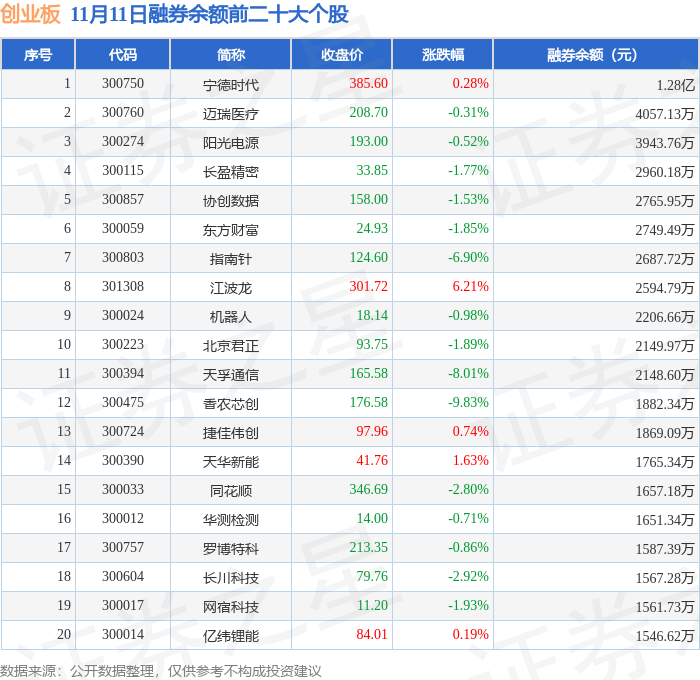Click the change value -6.90%
This screenshot has height=680, width=700.
coord(468,257)
